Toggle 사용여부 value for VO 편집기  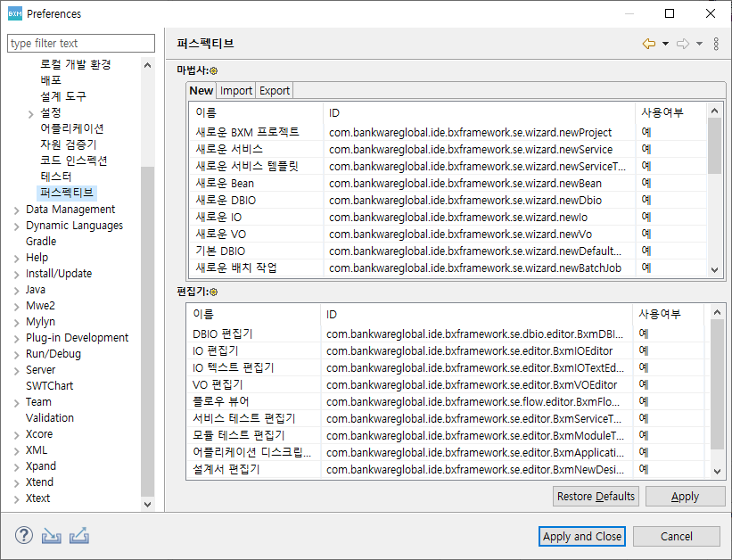click(644, 384)
